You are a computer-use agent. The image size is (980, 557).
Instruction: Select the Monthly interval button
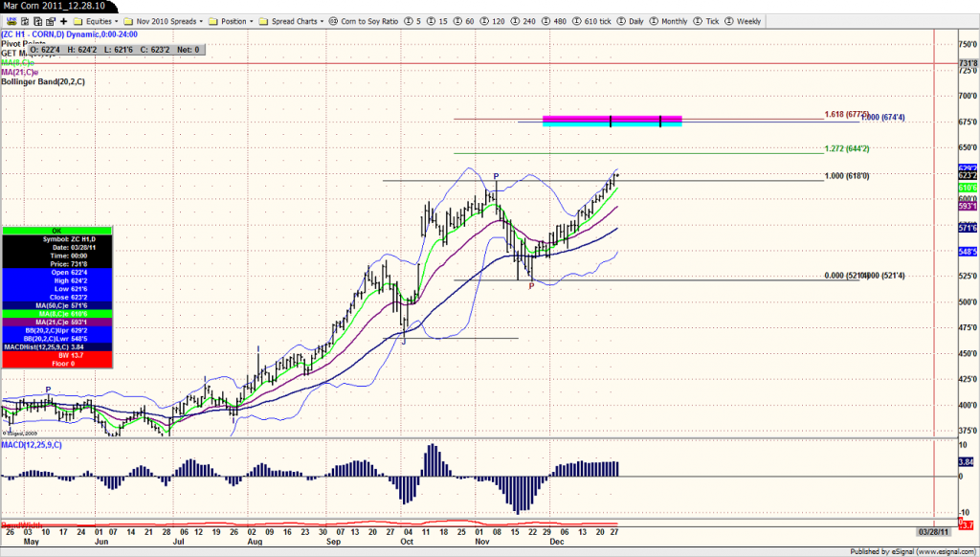[668, 21]
